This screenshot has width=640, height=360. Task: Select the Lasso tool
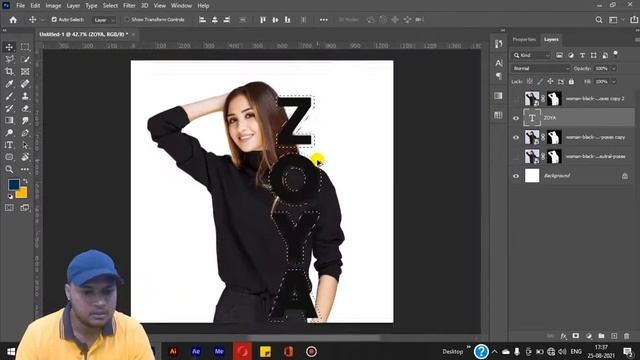9,59
